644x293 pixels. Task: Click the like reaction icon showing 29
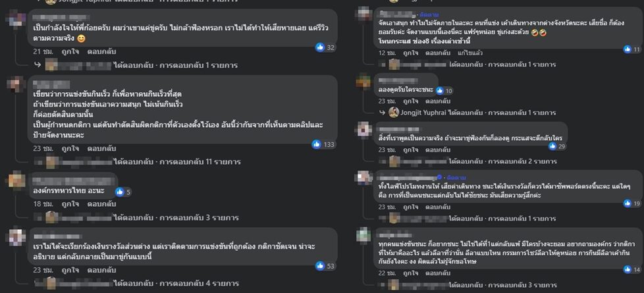[552, 146]
